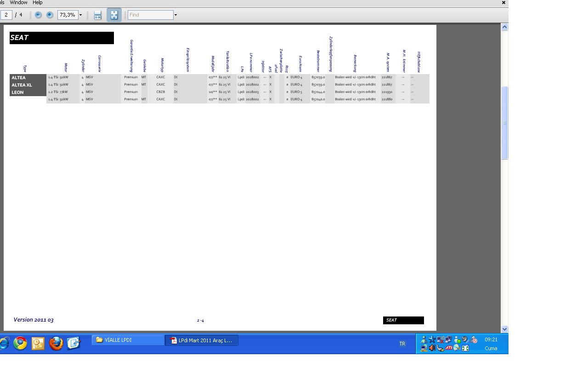Click the CBZB motor type cell
The image size is (588, 368).
(x=160, y=92)
